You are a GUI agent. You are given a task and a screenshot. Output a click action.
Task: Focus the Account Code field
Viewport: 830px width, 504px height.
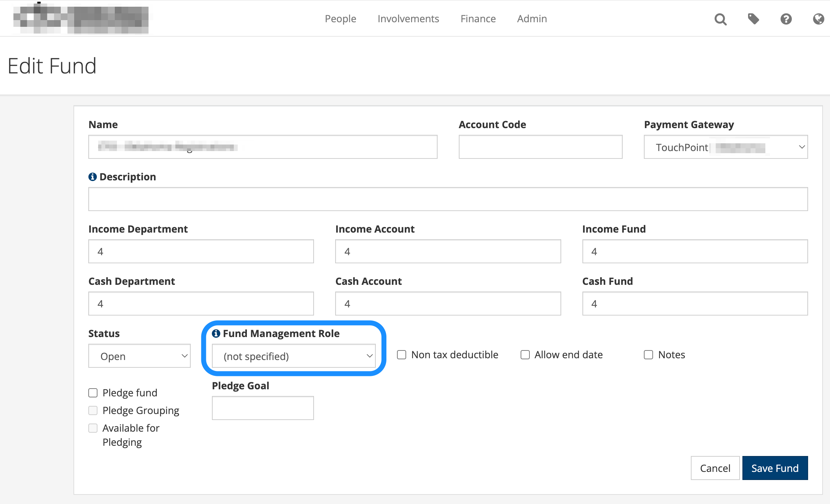click(x=540, y=147)
